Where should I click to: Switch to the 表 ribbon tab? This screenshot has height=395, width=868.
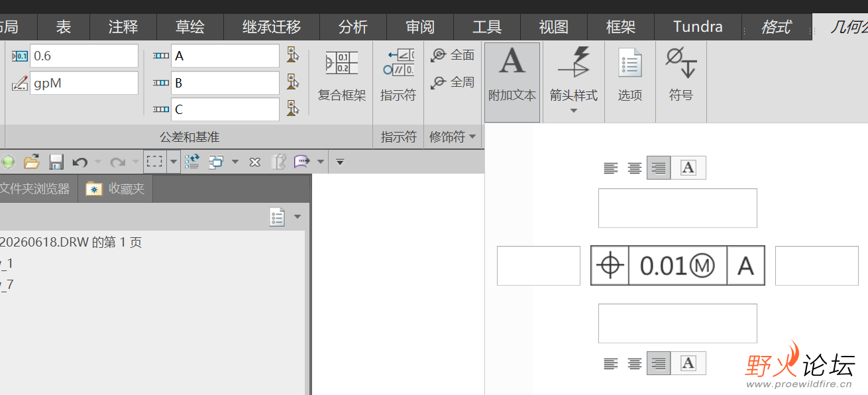click(64, 27)
